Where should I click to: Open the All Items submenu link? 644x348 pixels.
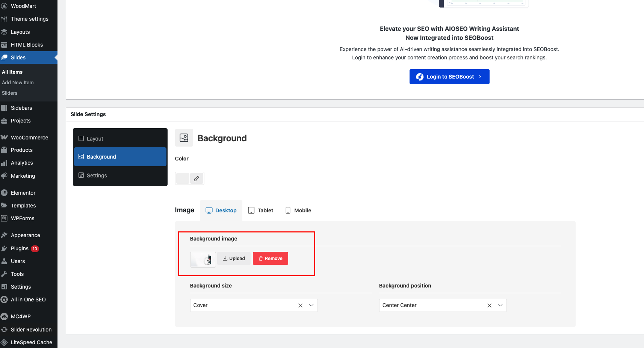click(12, 72)
